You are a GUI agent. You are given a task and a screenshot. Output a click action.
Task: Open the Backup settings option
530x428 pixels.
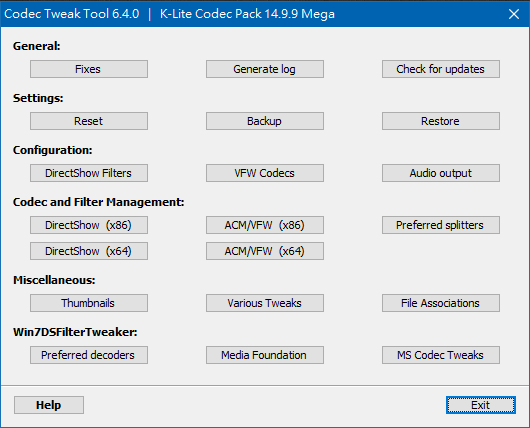tap(265, 121)
